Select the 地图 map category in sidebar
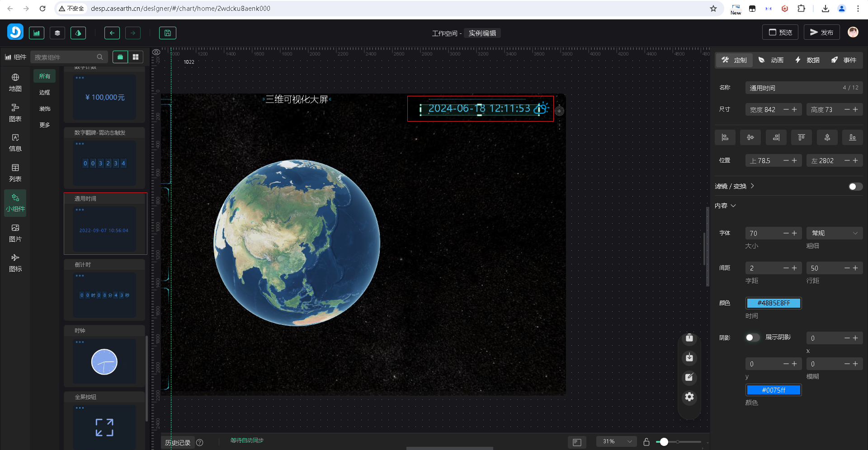Screen dimensions: 868x450 (x=15, y=82)
